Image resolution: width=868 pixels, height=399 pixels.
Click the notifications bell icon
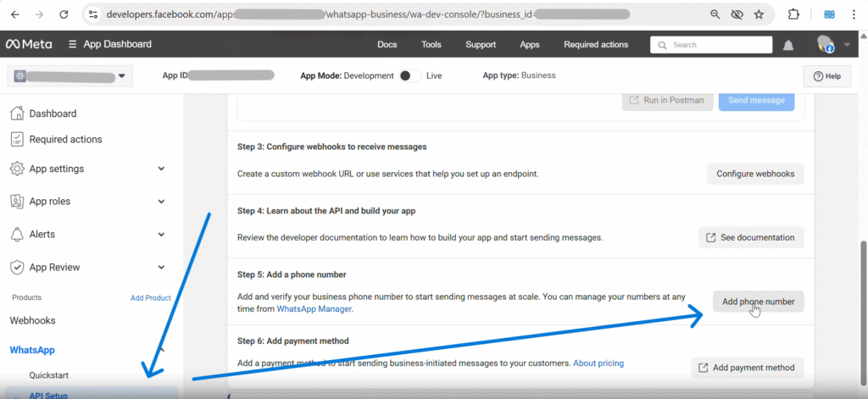coord(788,45)
